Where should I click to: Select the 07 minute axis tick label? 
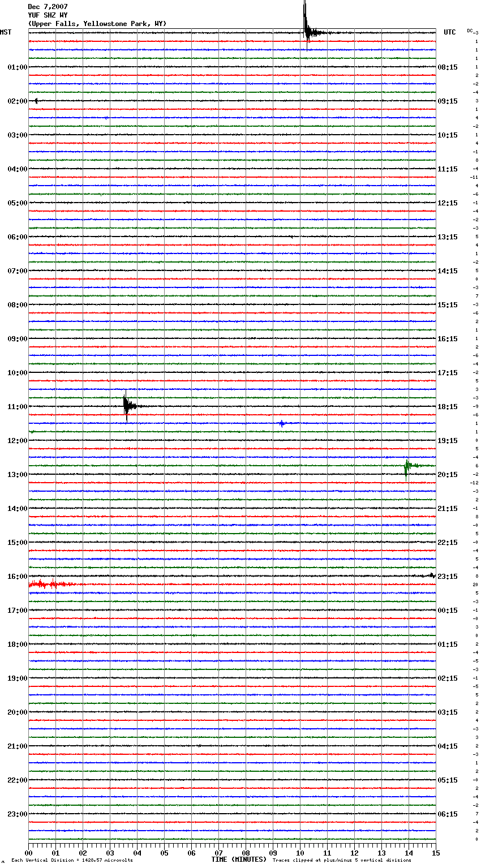coord(218,853)
